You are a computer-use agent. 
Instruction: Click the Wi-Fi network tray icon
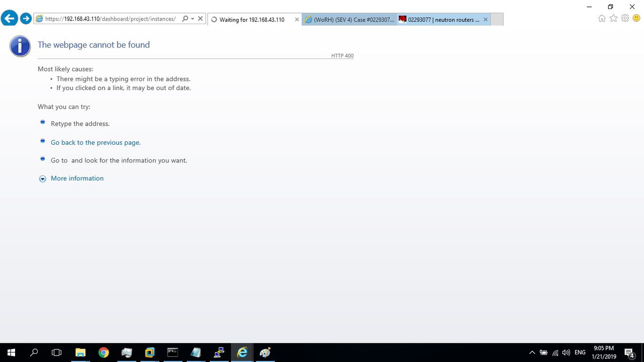(x=555, y=352)
